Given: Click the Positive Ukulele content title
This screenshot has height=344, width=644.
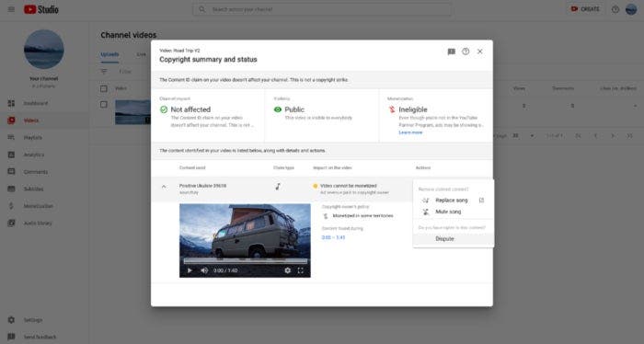Looking at the screenshot, I should [203, 186].
